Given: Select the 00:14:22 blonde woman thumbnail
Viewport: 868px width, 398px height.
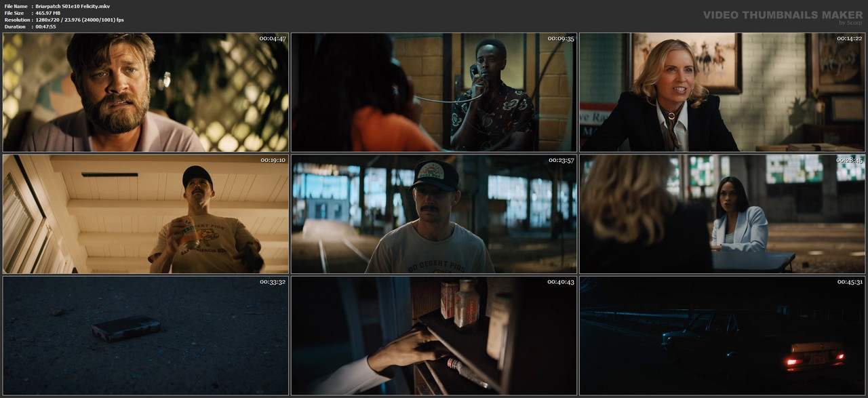Looking at the screenshot, I should pyautogui.click(x=722, y=92).
